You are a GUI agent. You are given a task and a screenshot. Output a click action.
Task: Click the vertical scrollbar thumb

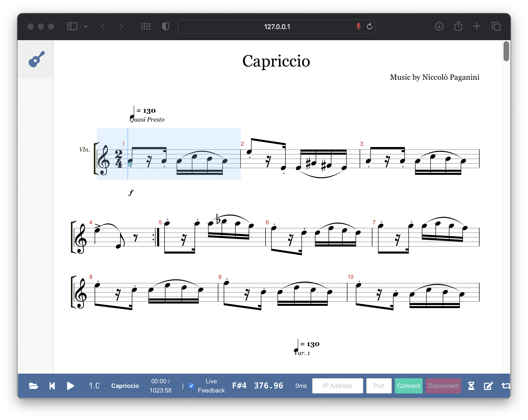click(506, 51)
